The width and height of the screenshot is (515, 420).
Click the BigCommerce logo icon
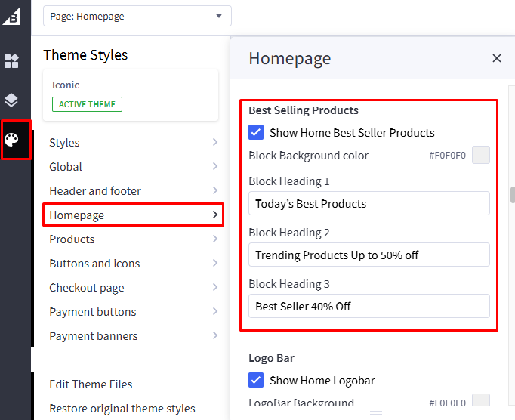11,14
